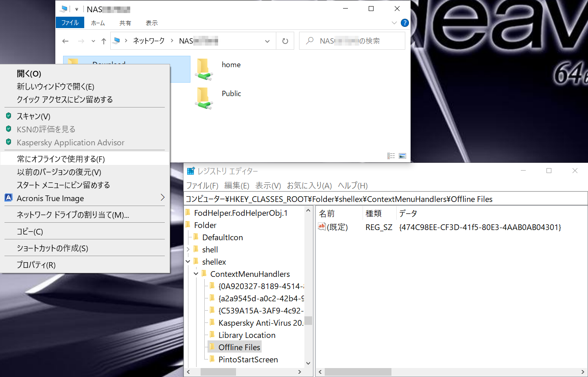Choose スキャン(V) from context menu
Image resolution: width=588 pixels, height=377 pixels.
tap(85, 116)
